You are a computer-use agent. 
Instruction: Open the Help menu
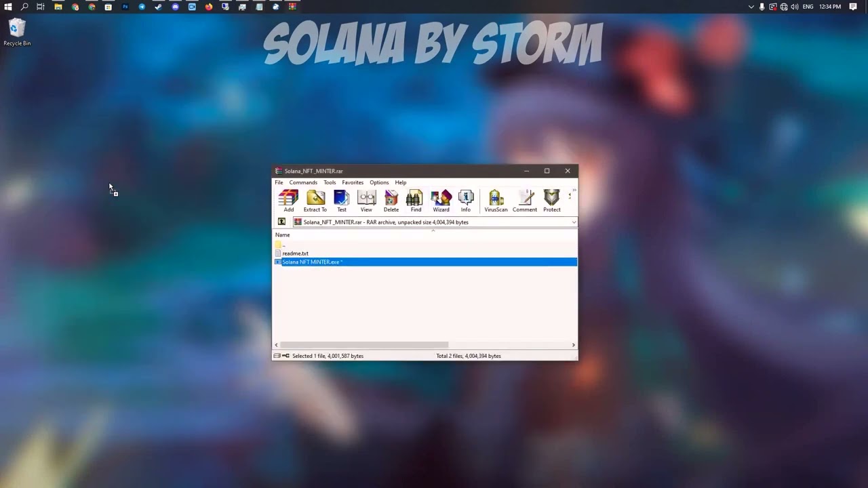[x=401, y=182]
